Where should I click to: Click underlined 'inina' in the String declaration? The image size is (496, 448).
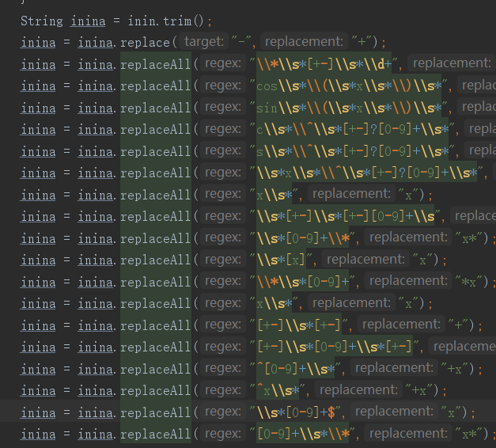pyautogui.click(x=88, y=21)
